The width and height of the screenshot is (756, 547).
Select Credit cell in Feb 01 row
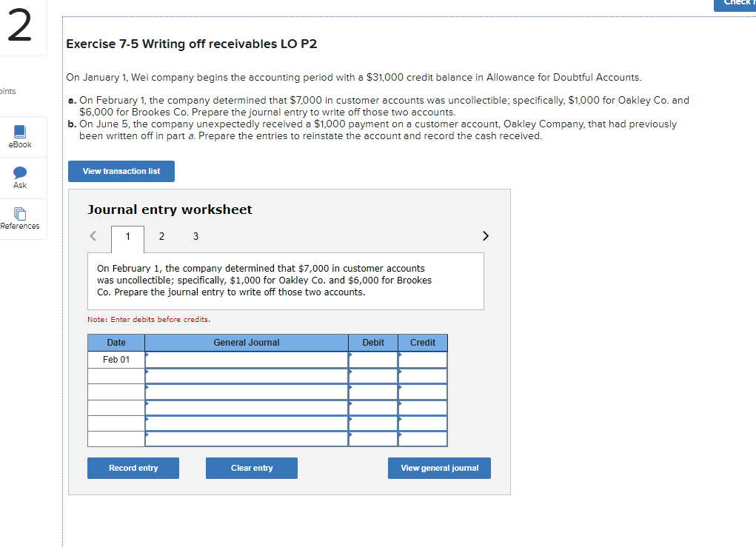(423, 360)
